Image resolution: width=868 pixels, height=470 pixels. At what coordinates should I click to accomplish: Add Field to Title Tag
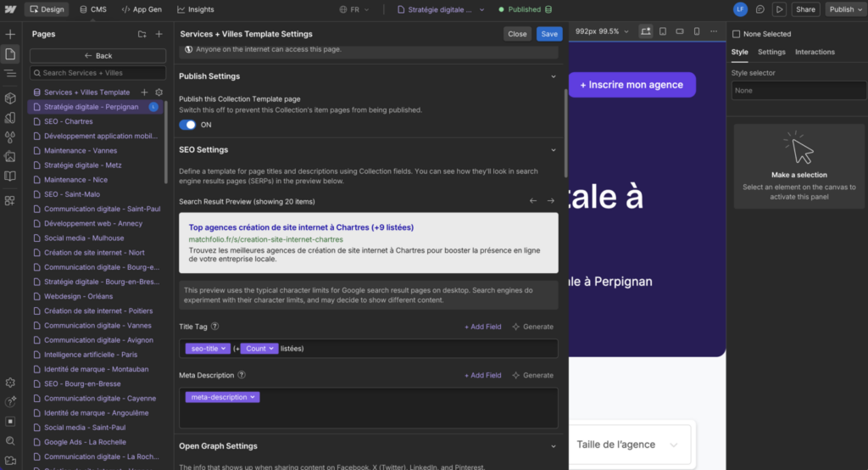pos(482,327)
